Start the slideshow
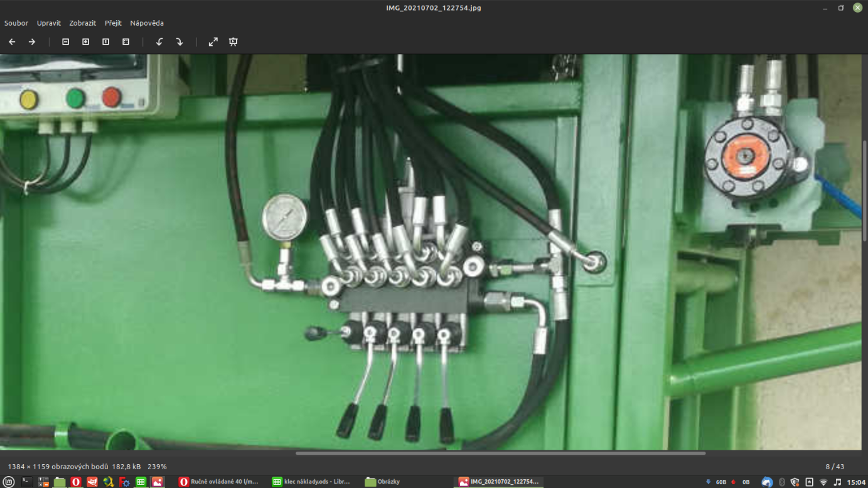The image size is (868, 488). 233,42
